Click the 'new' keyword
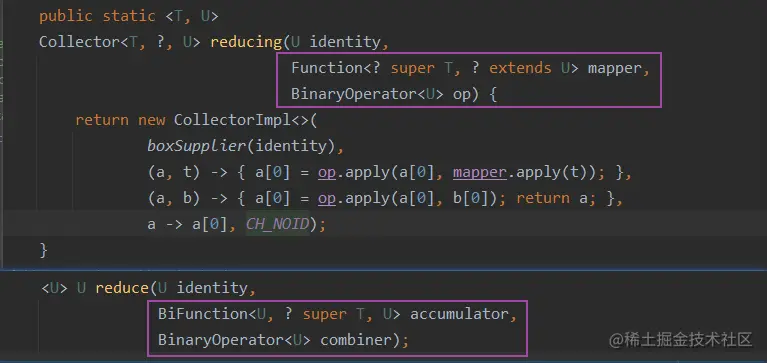 point(152,121)
